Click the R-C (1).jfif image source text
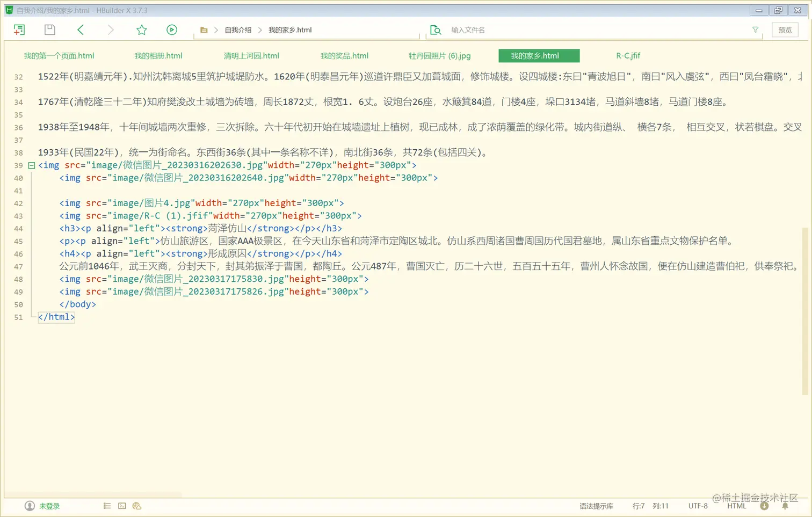Image resolution: width=812 pixels, height=517 pixels. pyautogui.click(x=160, y=216)
